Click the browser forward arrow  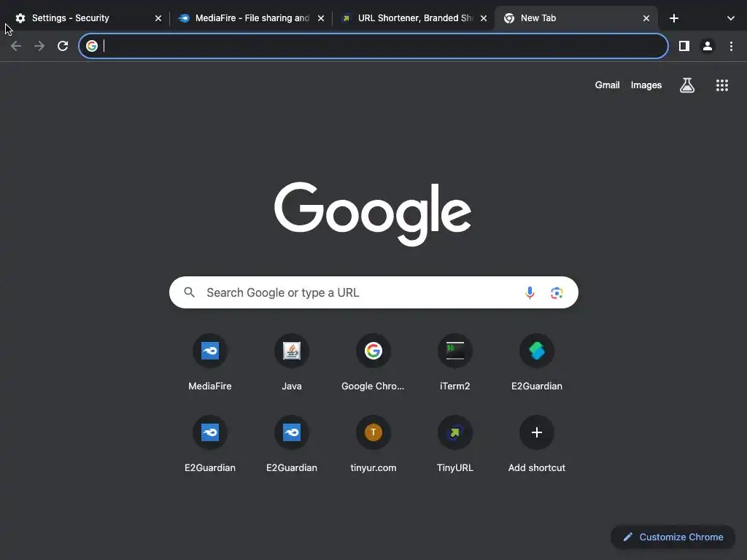point(39,46)
